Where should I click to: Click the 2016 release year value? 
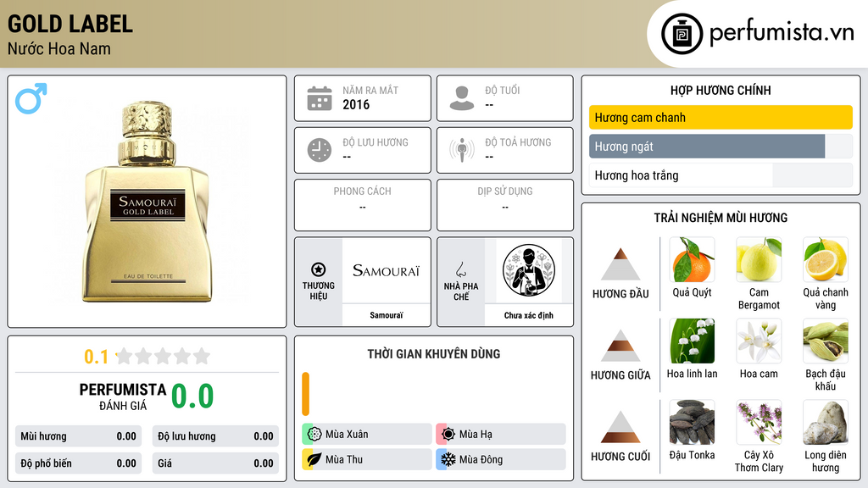click(x=356, y=104)
